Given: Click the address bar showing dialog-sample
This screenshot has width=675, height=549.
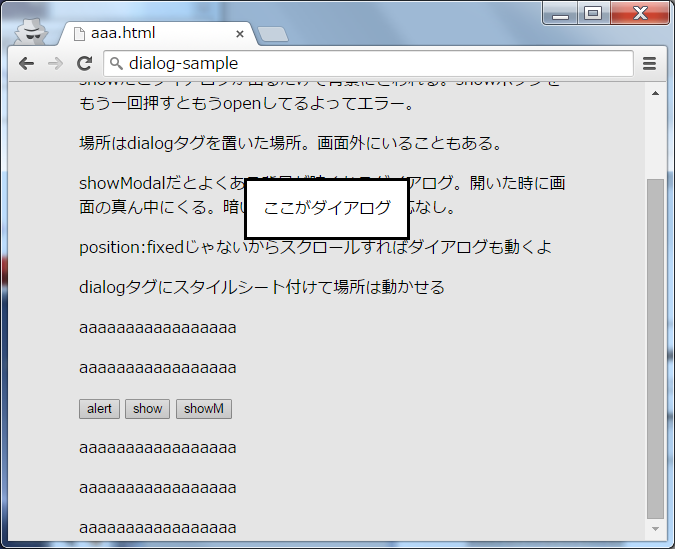Looking at the screenshot, I should (368, 63).
